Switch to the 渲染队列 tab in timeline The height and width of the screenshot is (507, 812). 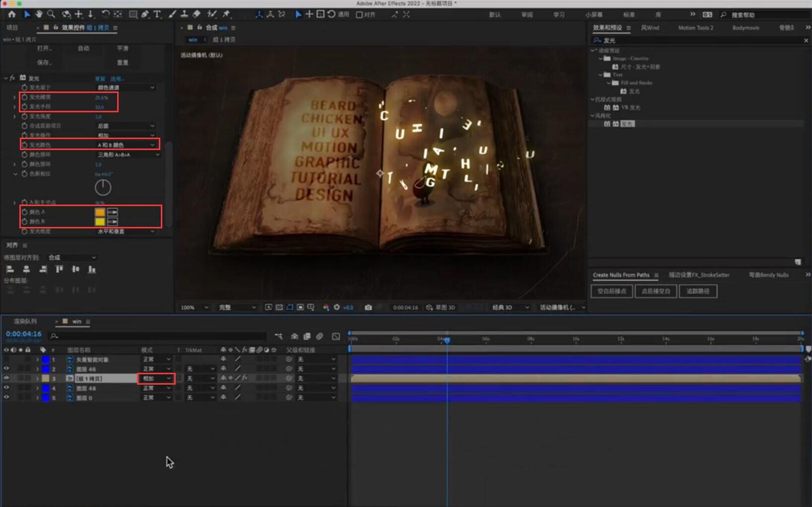[25, 321]
